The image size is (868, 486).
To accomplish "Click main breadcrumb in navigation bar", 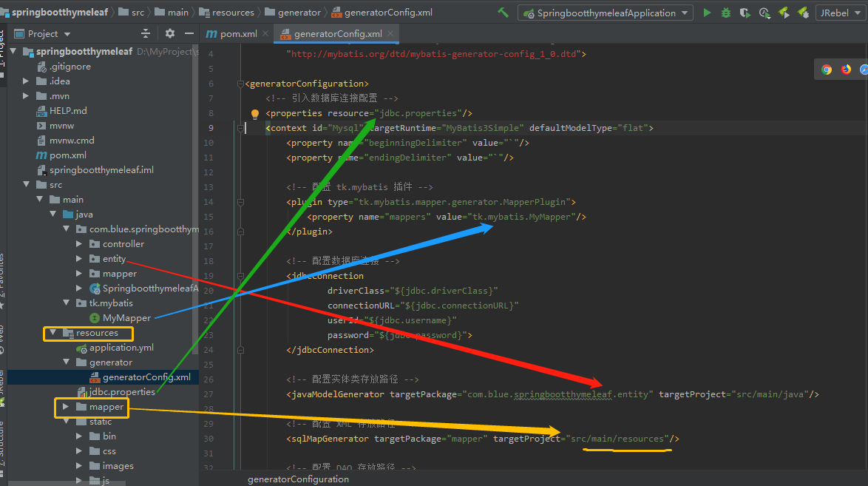I will 172,12.
